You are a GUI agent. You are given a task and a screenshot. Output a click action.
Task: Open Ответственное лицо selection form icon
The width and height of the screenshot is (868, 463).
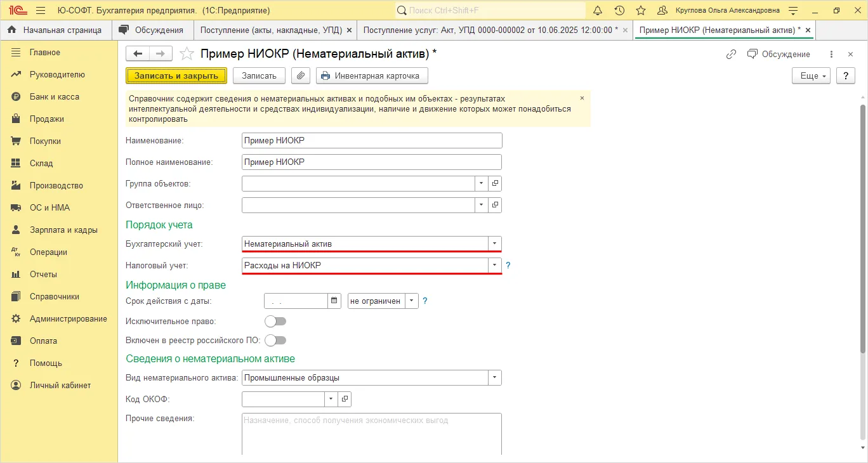(x=496, y=205)
